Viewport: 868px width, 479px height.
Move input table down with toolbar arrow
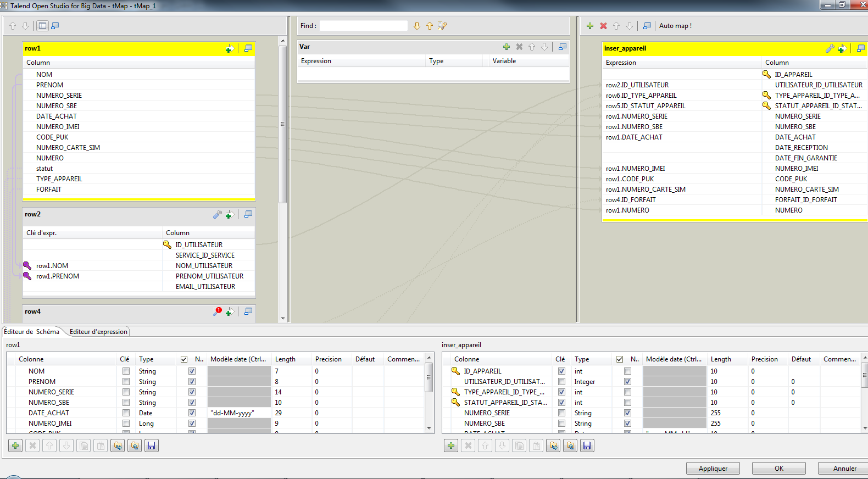pos(25,26)
